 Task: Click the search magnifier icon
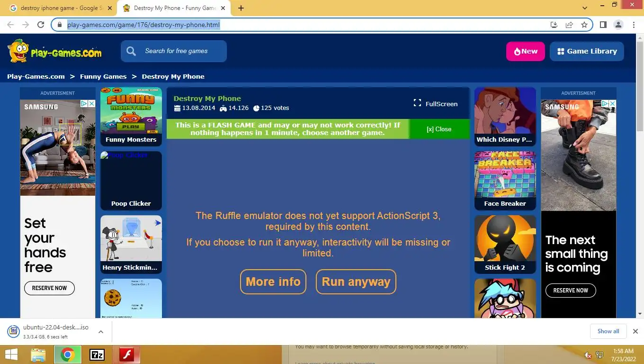point(131,51)
